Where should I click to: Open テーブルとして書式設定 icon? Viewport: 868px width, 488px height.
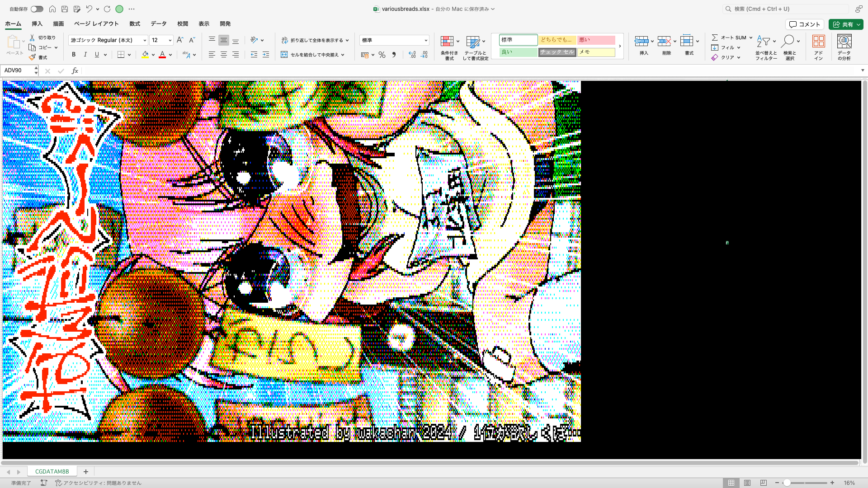(473, 42)
